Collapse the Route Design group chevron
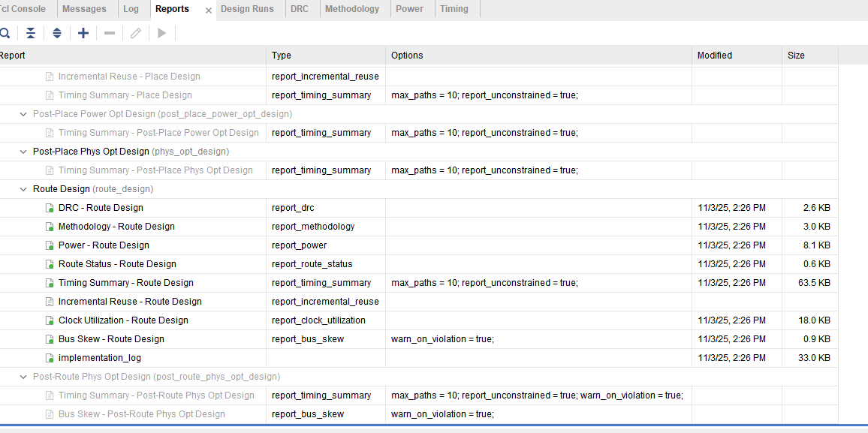 [x=23, y=189]
